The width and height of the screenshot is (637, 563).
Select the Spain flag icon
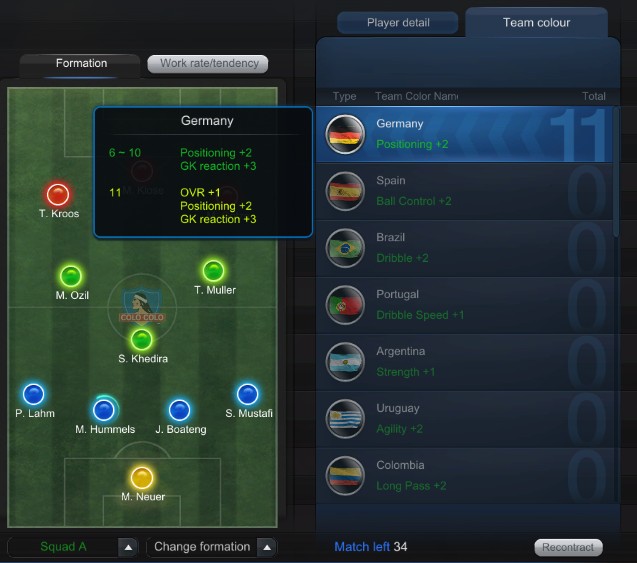(x=345, y=191)
